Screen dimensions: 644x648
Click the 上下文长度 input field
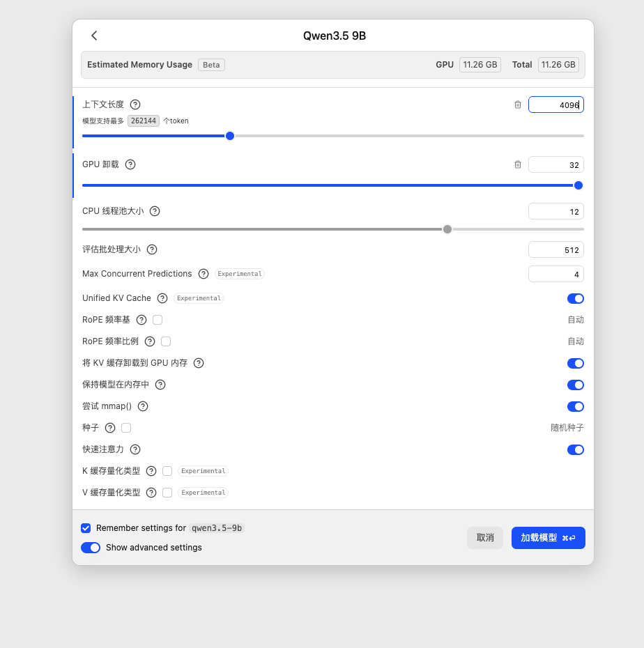(x=555, y=105)
